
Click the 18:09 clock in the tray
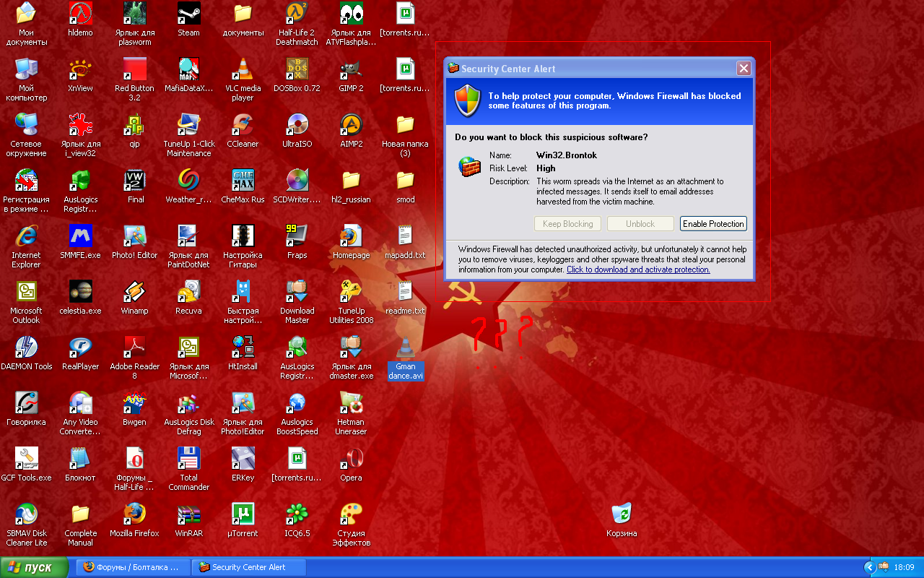pyautogui.click(x=904, y=567)
